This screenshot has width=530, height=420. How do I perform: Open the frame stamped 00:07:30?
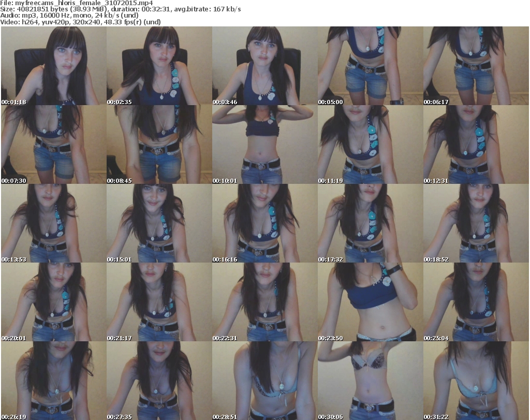point(54,144)
